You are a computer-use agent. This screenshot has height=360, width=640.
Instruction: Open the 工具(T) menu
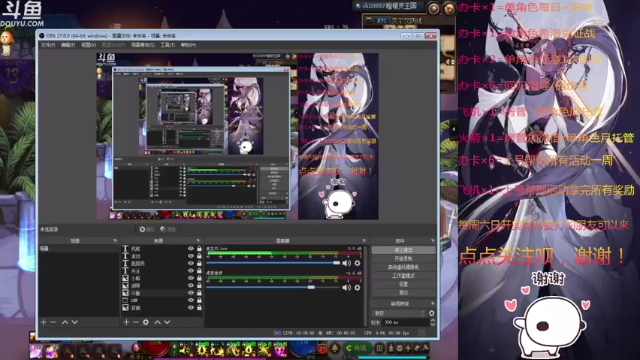click(x=167, y=45)
